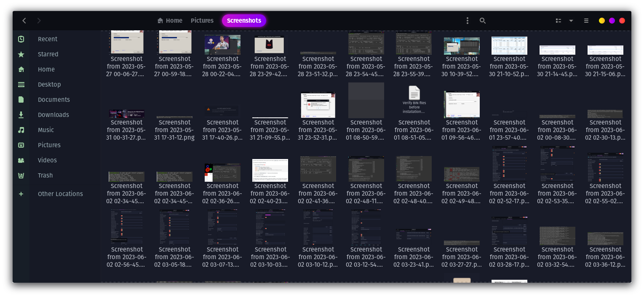Toggle the three-dot view options menu

click(467, 21)
